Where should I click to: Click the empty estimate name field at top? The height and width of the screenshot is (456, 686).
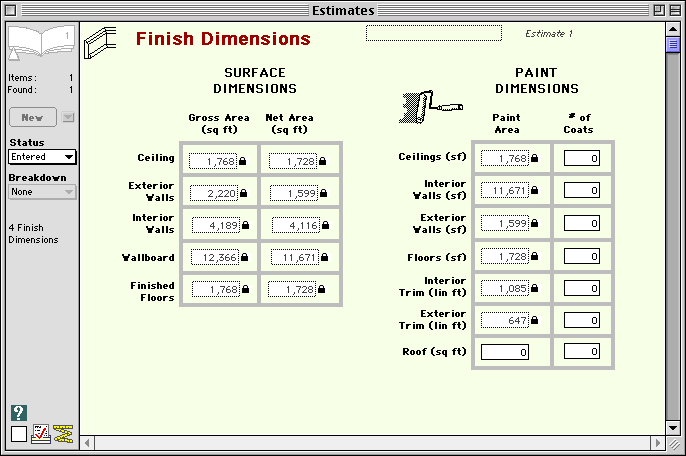pos(433,33)
